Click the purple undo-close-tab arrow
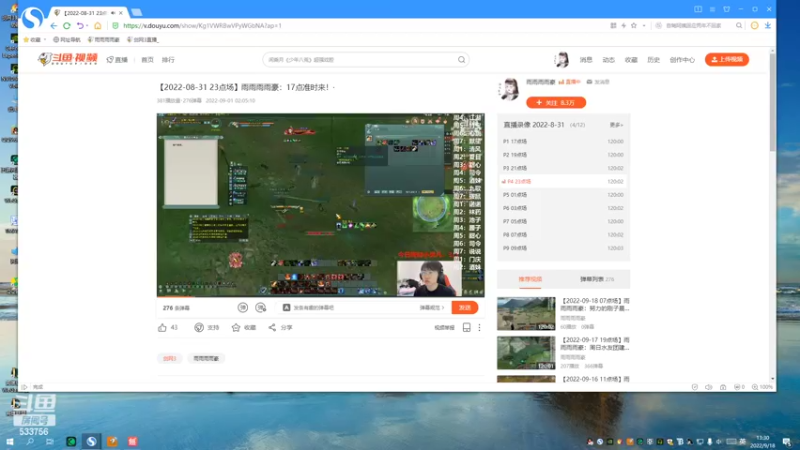This screenshot has height=450, width=800. pos(80,26)
